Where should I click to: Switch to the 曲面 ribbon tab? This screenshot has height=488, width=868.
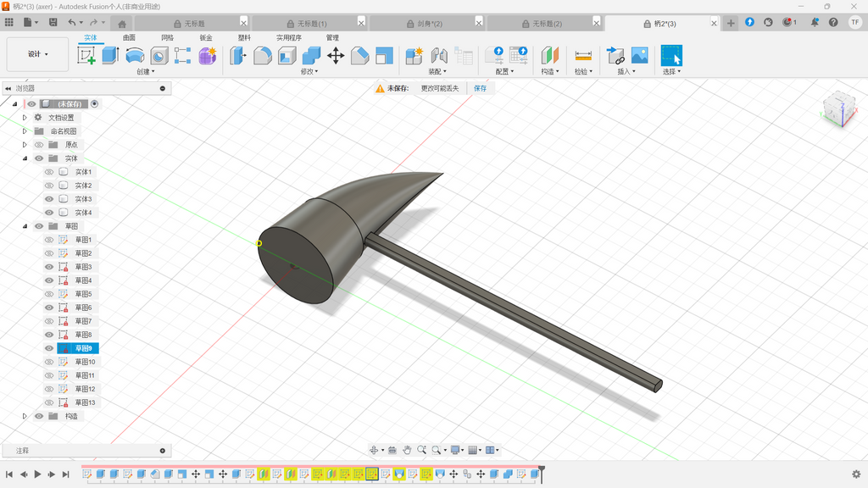click(129, 37)
